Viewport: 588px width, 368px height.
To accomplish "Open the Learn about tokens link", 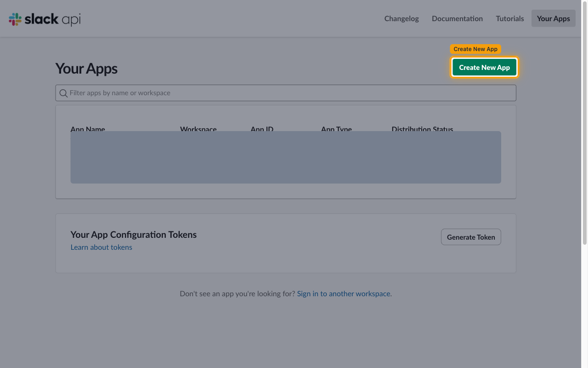I will (x=101, y=247).
